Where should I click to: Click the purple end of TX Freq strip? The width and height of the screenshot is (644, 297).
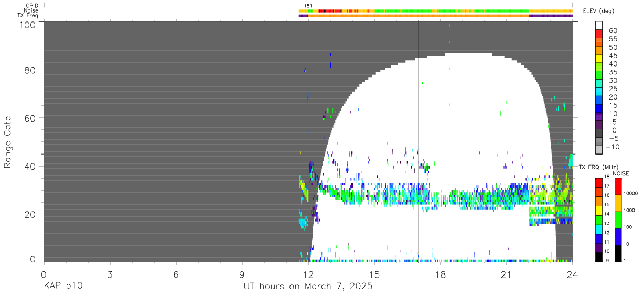pyautogui.click(x=551, y=16)
